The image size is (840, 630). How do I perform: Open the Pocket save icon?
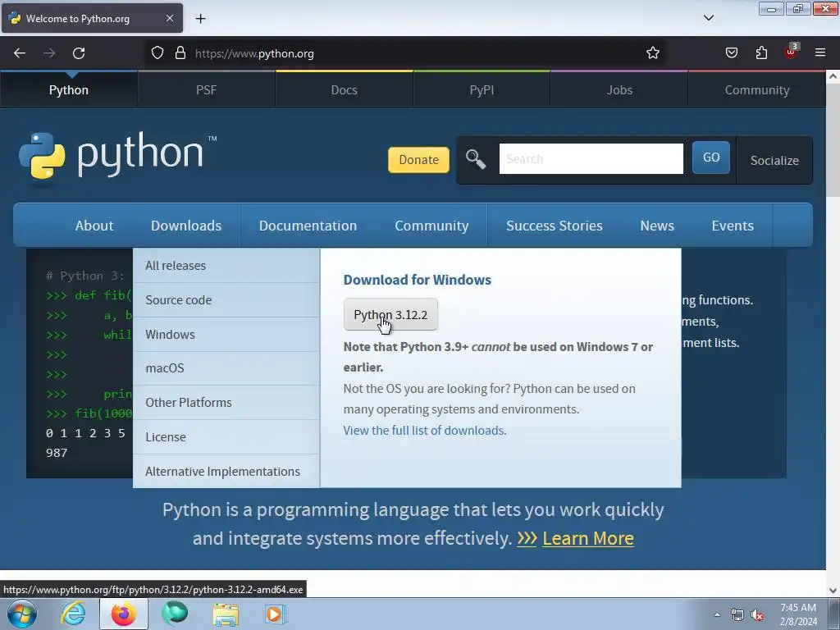tap(732, 53)
